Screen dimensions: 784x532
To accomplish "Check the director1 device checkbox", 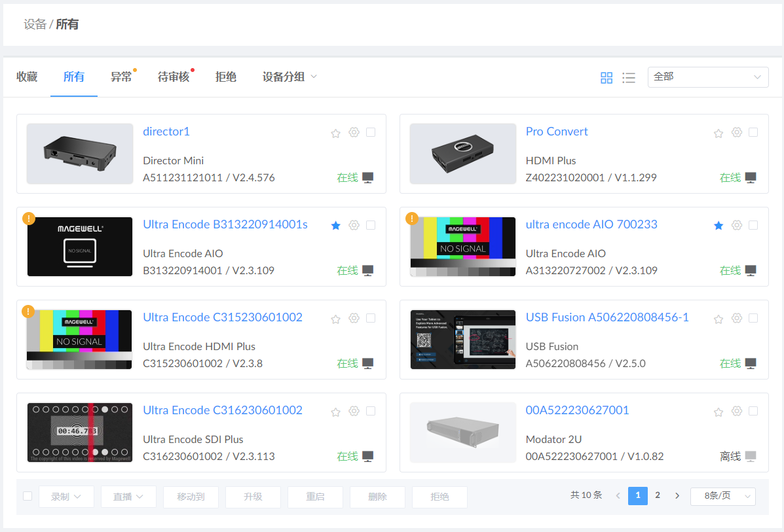I will click(x=371, y=132).
